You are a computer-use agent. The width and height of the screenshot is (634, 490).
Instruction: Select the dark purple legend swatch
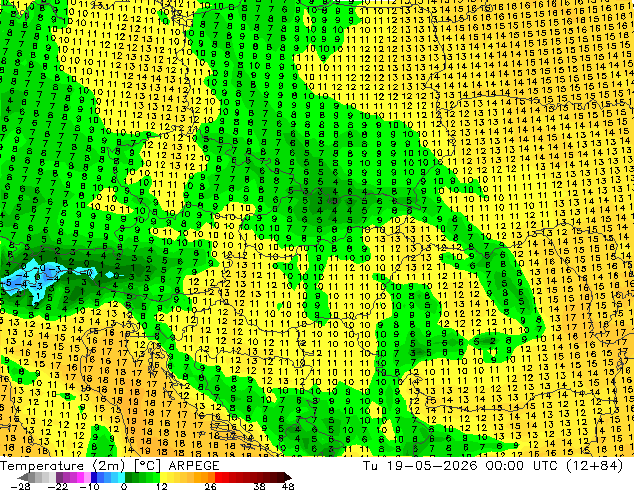tap(59, 477)
